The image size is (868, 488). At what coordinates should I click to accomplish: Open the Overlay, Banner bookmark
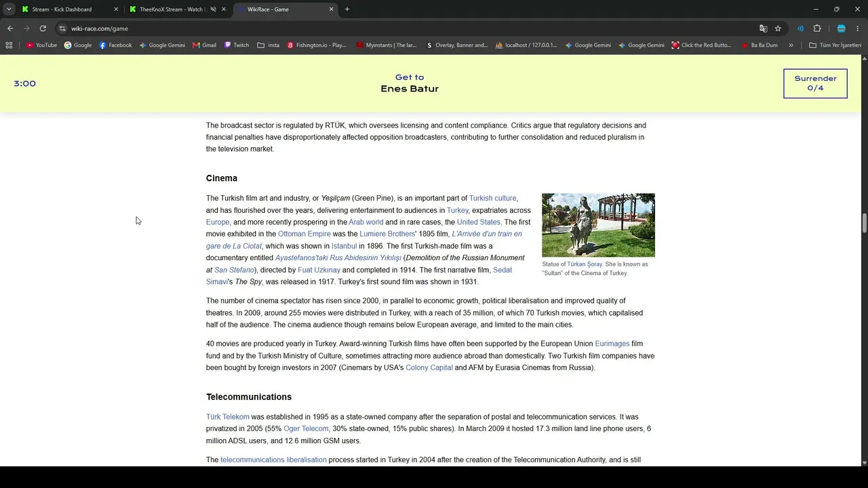tap(457, 45)
